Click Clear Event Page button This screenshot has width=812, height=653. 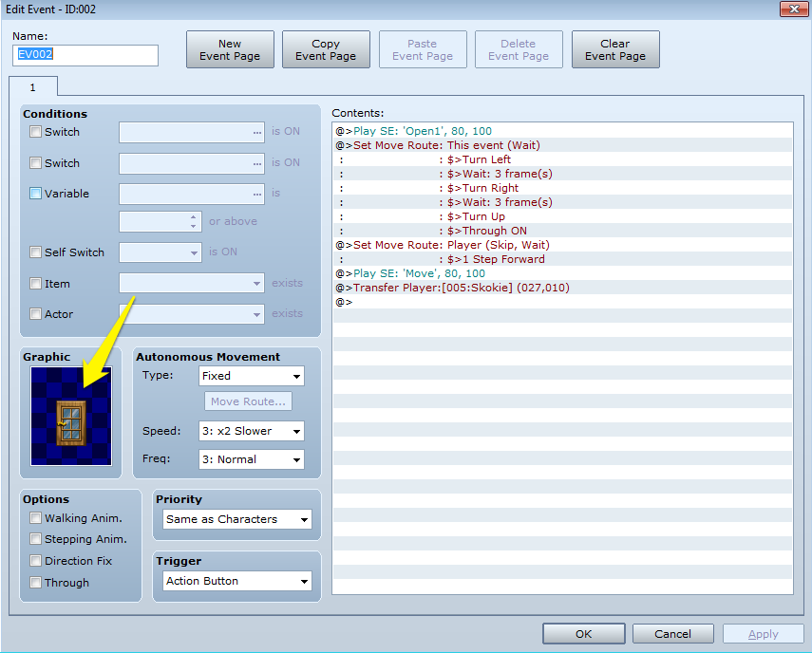[615, 49]
